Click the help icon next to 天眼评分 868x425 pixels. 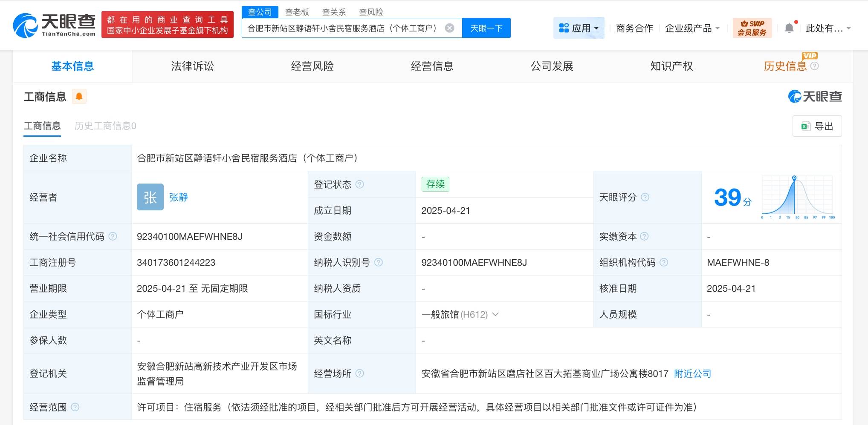pos(646,197)
